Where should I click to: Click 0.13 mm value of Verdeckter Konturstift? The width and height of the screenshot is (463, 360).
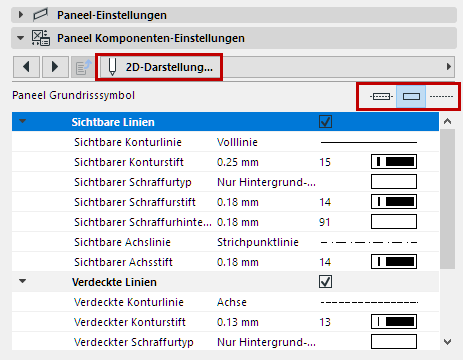point(238,322)
